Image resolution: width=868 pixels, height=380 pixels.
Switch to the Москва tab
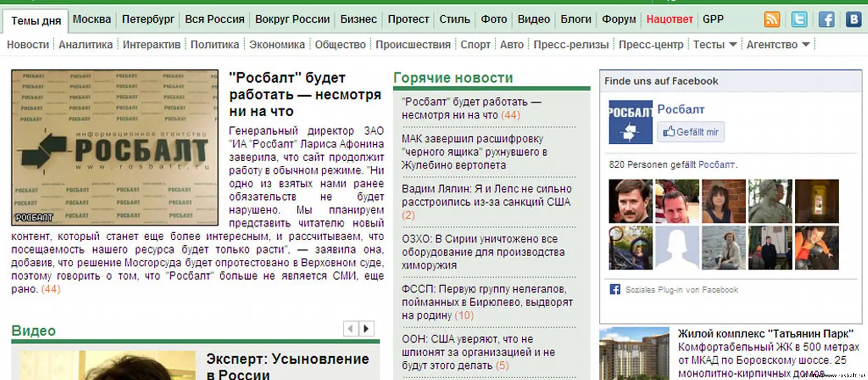pos(92,20)
